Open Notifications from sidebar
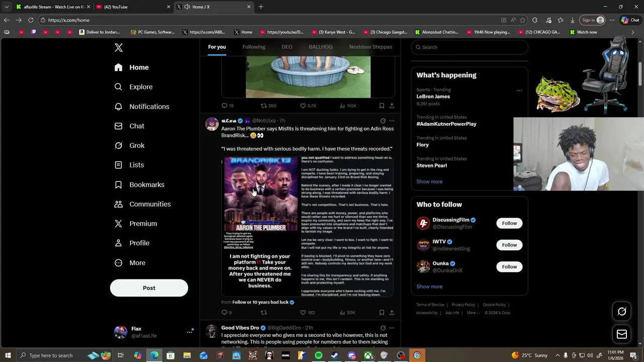Viewport: 644px width, 362px height. pos(142,107)
